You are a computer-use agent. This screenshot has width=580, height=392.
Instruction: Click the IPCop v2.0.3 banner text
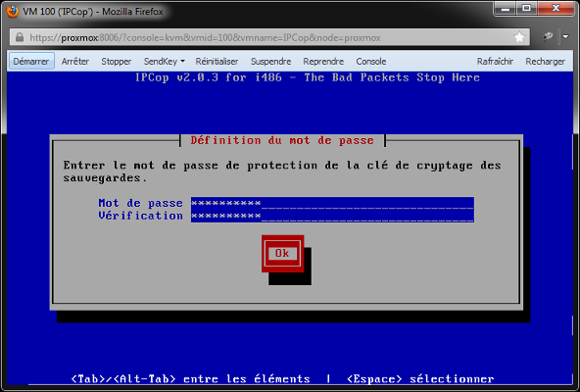click(x=308, y=77)
